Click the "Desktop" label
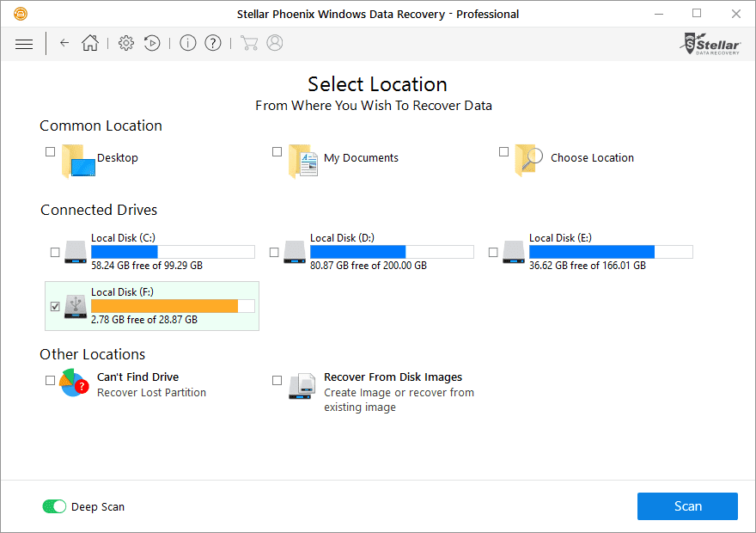The height and width of the screenshot is (533, 756). pyautogui.click(x=118, y=157)
